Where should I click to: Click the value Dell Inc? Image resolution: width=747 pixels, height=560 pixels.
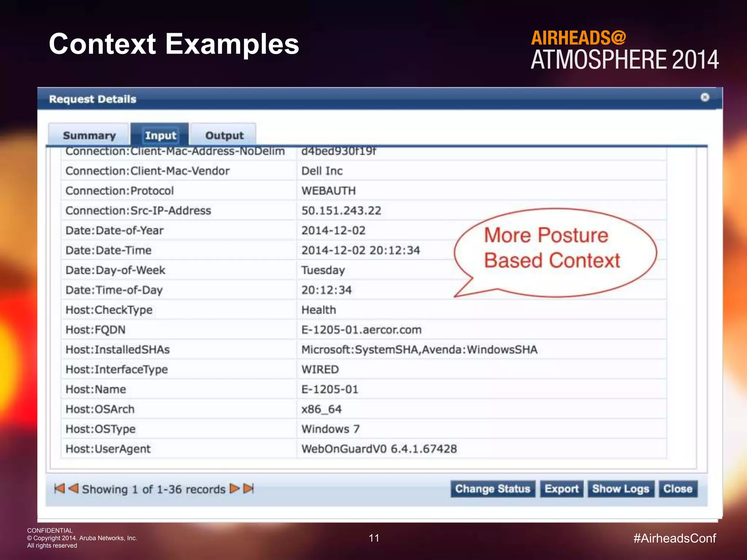[x=322, y=171]
